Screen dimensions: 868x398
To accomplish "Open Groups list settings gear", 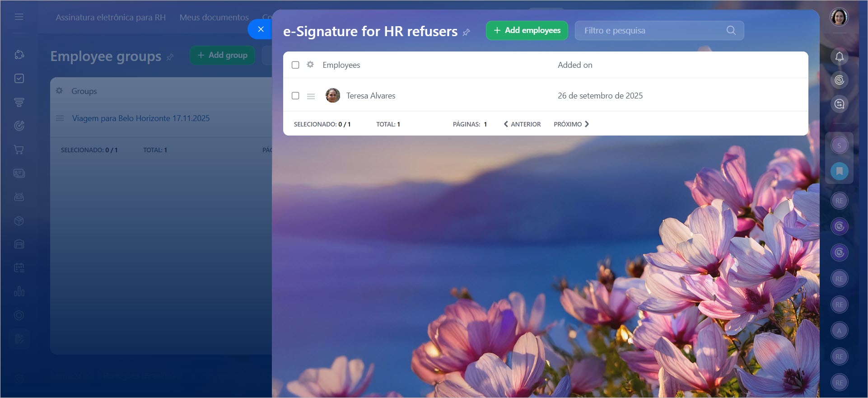I will tap(59, 91).
